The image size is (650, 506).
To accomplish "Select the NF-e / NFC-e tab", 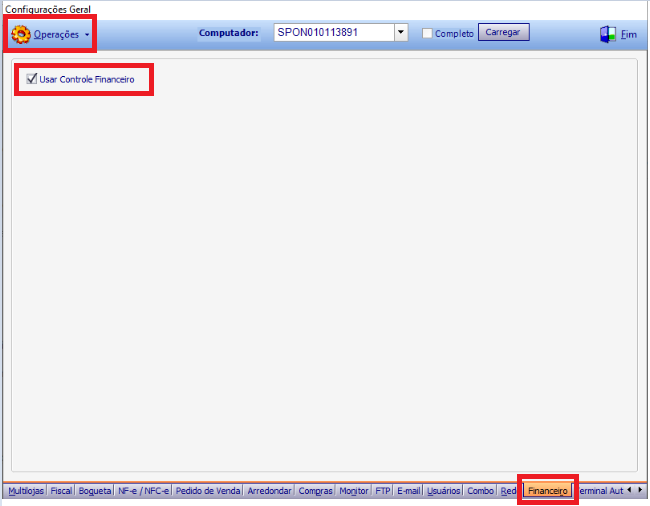I will [143, 491].
